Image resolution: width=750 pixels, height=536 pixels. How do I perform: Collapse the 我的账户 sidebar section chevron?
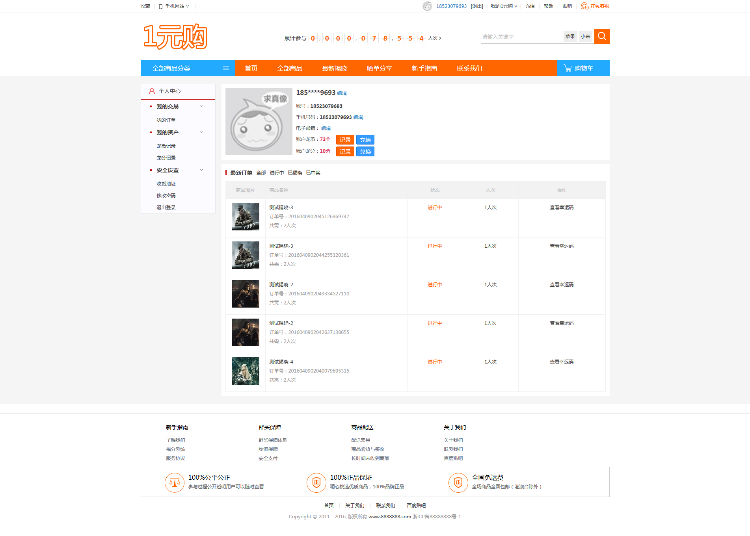[x=201, y=132]
